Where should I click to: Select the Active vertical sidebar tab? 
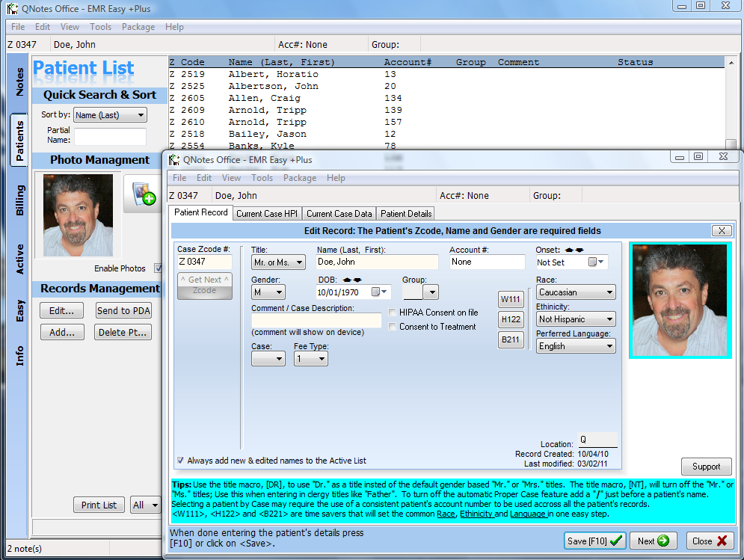click(x=19, y=259)
